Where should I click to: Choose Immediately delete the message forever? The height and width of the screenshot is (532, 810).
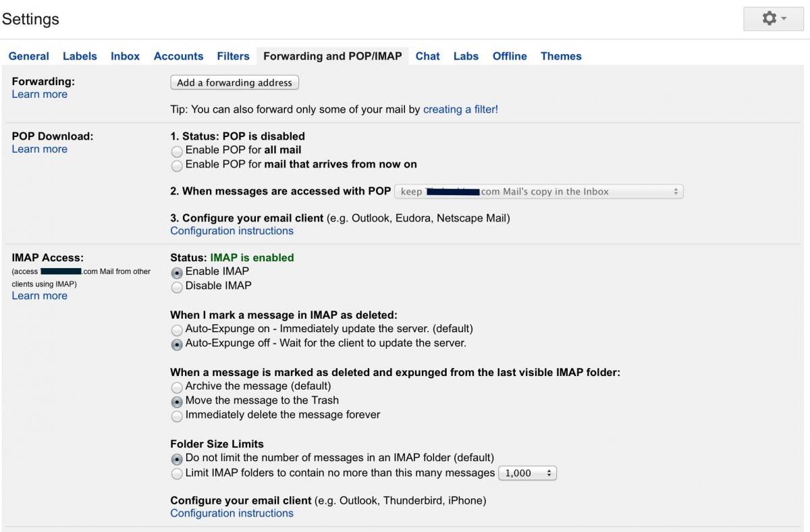point(177,416)
